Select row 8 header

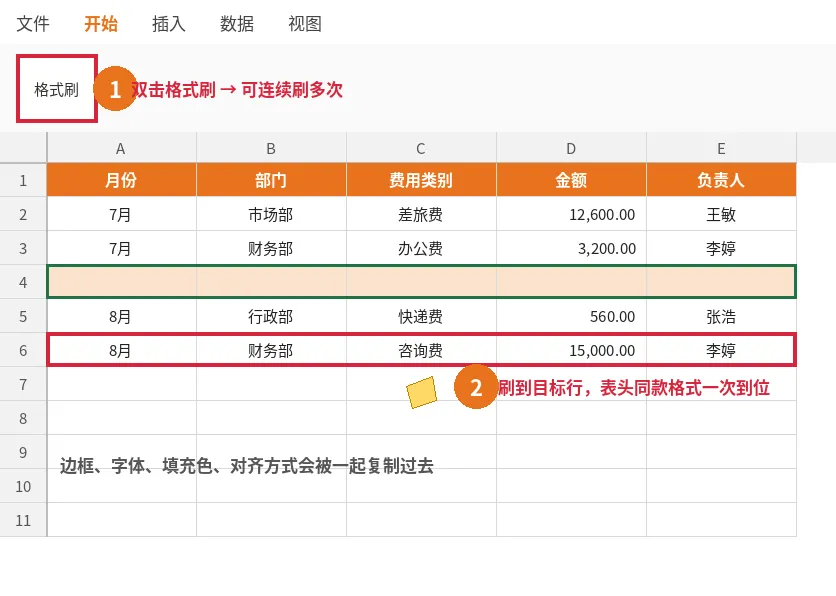(23, 418)
